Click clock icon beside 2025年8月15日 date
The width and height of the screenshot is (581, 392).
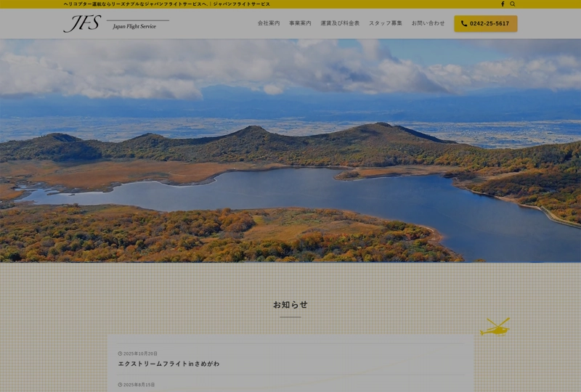120,385
